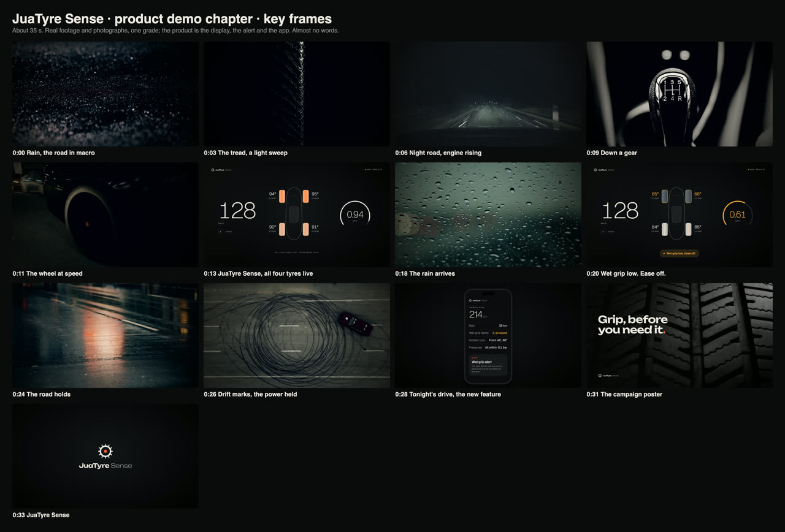This screenshot has width=785, height=532.
Task: Click the 'Grip, before you need it.' poster headline
Action: (x=633, y=325)
